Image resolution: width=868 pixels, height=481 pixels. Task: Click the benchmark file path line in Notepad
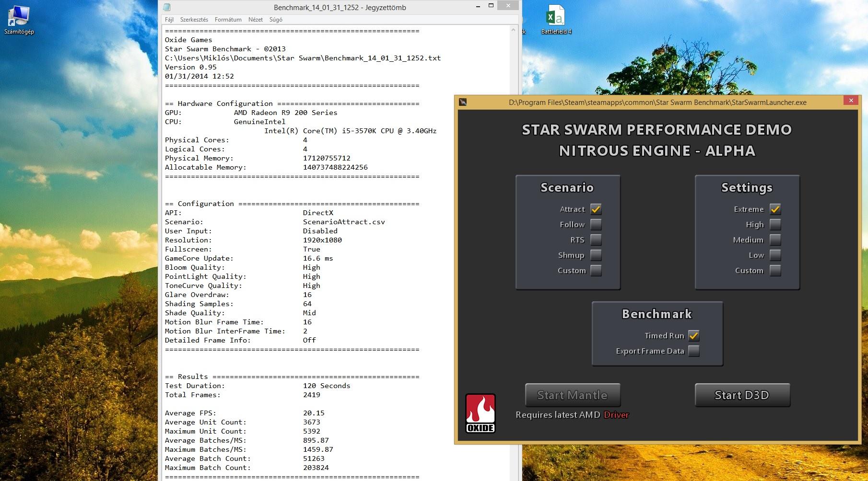[x=303, y=58]
